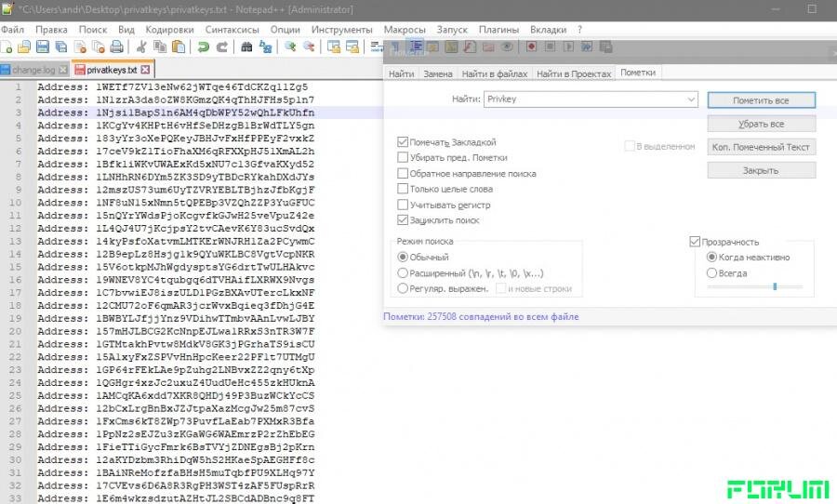Select the Когда неактивно transparency radio
Viewport: 837px width, 504px height.
[711, 258]
